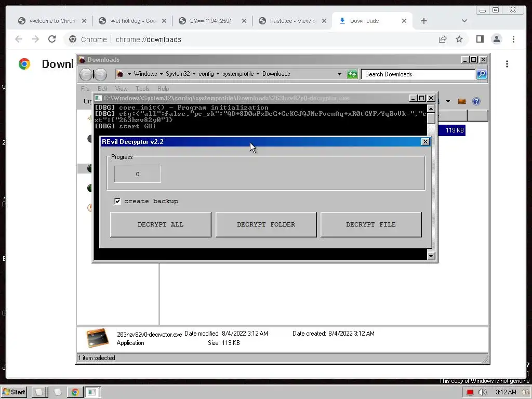This screenshot has width=532, height=399.
Task: Select the 119 KB file size cell
Action: click(x=454, y=130)
